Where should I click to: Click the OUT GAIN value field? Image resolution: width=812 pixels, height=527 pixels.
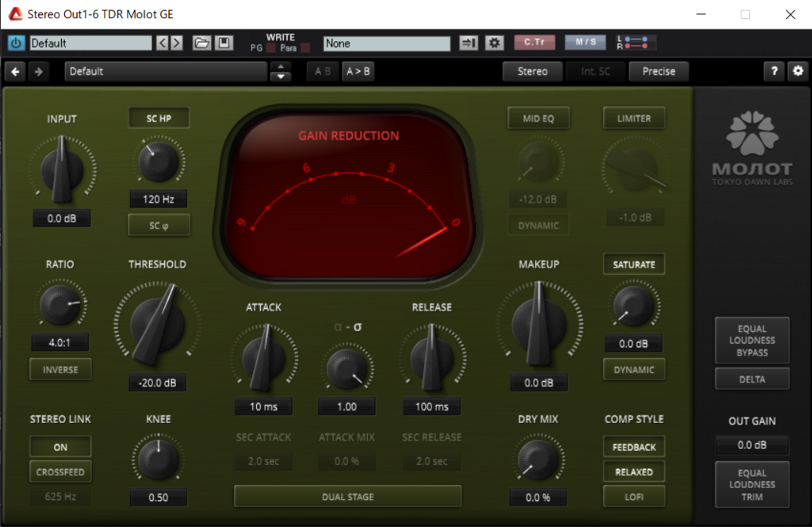click(752, 445)
